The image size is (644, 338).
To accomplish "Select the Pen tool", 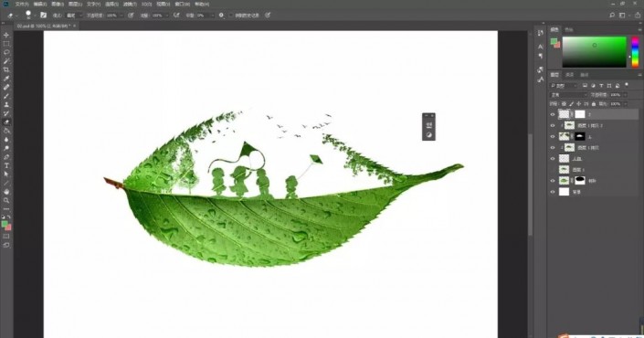I will click(x=6, y=157).
